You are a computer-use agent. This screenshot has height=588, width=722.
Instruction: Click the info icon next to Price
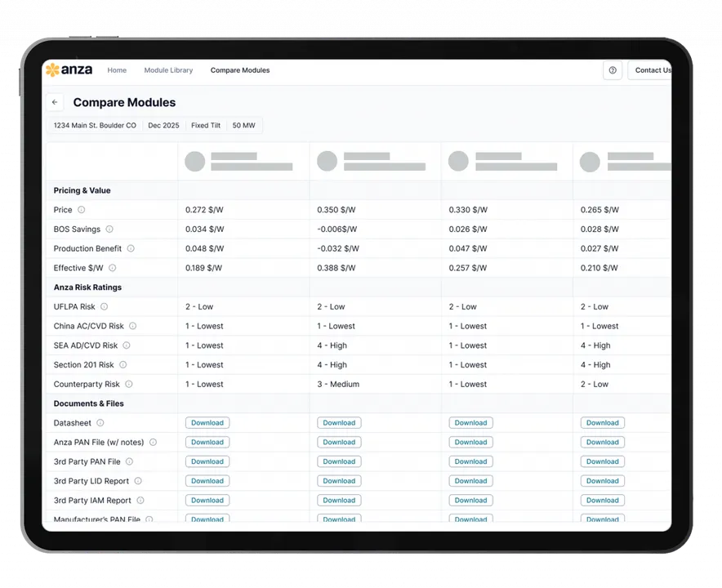(x=81, y=210)
